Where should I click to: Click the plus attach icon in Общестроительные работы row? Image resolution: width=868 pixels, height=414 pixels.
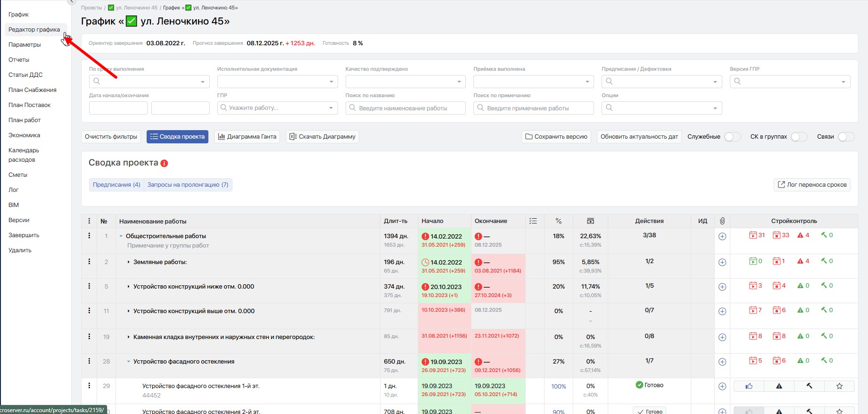point(722,236)
